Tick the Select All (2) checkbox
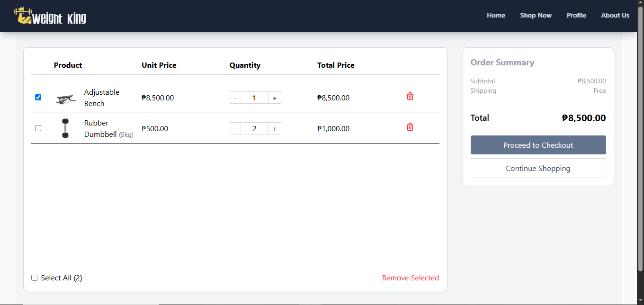 pos(34,278)
